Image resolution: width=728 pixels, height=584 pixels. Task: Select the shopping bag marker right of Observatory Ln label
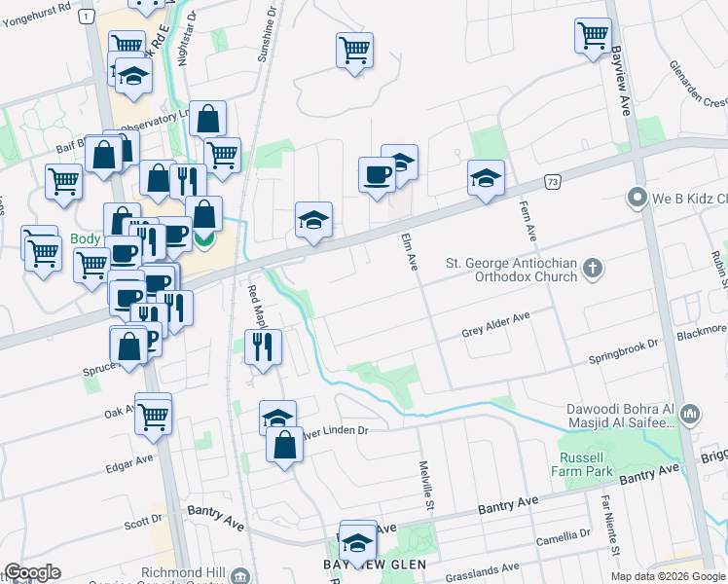[208, 119]
